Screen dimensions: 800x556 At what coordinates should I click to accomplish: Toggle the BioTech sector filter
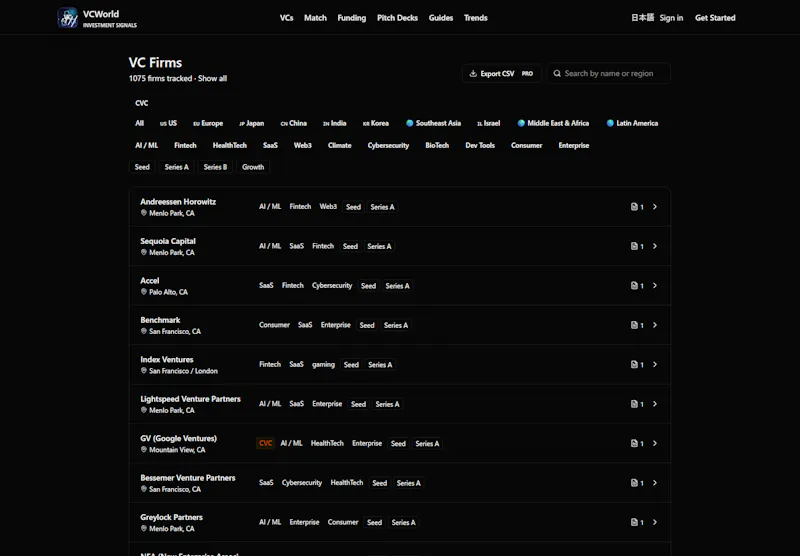pyautogui.click(x=437, y=145)
